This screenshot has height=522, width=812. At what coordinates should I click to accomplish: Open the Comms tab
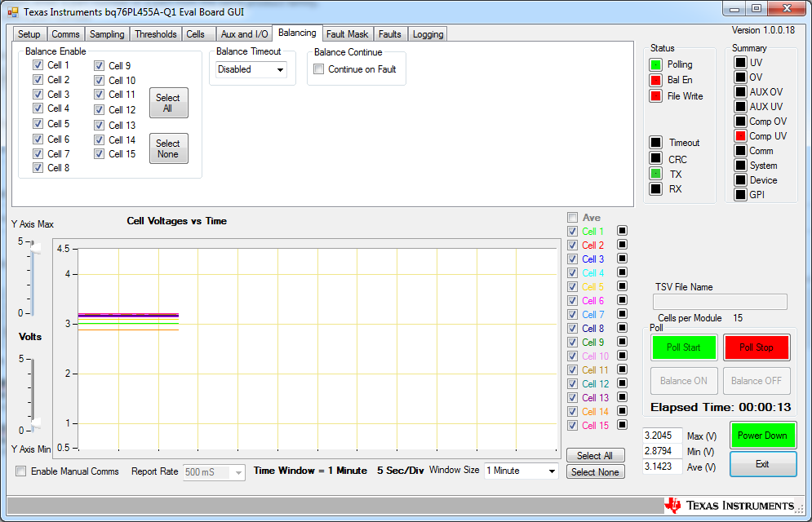coord(66,34)
